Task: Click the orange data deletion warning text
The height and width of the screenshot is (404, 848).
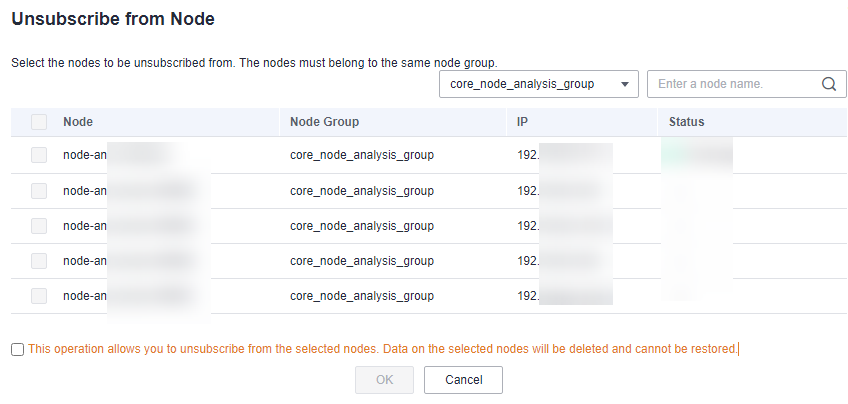Action: [383, 349]
